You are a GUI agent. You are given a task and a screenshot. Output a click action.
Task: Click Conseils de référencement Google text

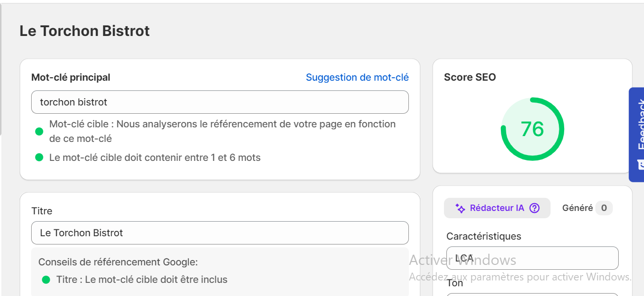[118, 262]
